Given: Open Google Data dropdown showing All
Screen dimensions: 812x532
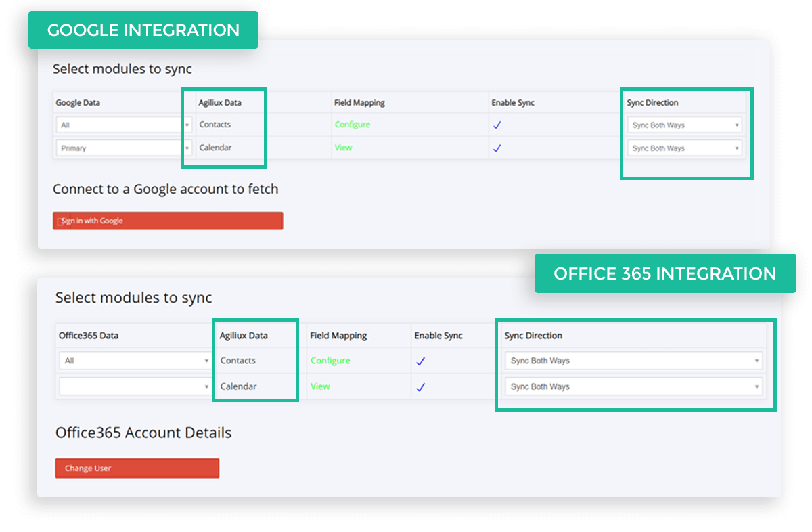Looking at the screenshot, I should (124, 125).
